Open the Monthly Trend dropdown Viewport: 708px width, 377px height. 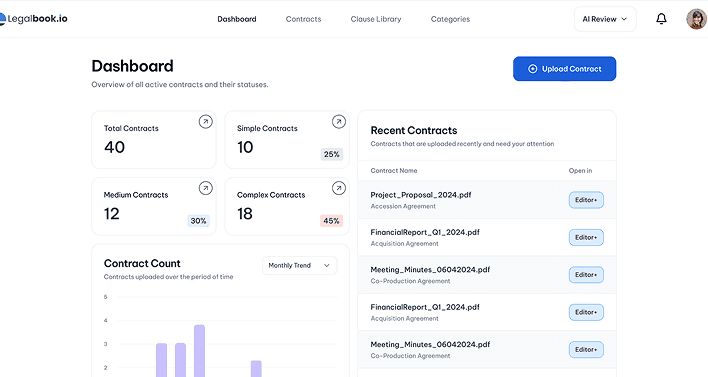[x=299, y=265]
